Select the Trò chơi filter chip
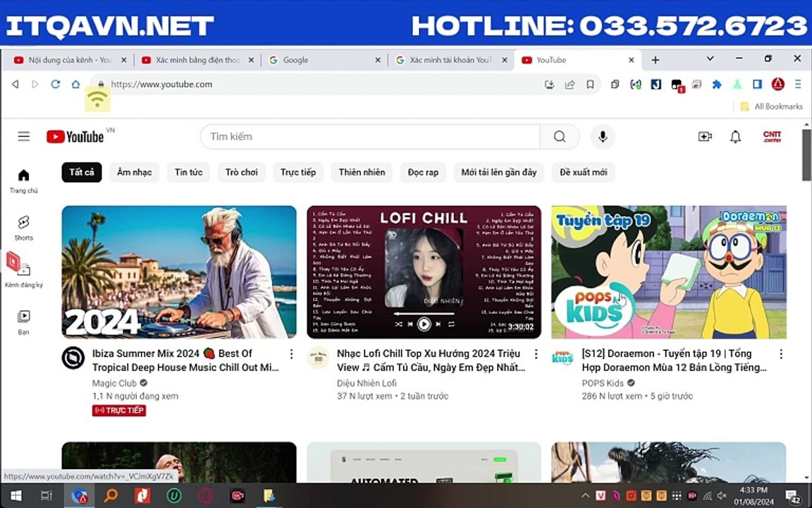 pyautogui.click(x=241, y=172)
